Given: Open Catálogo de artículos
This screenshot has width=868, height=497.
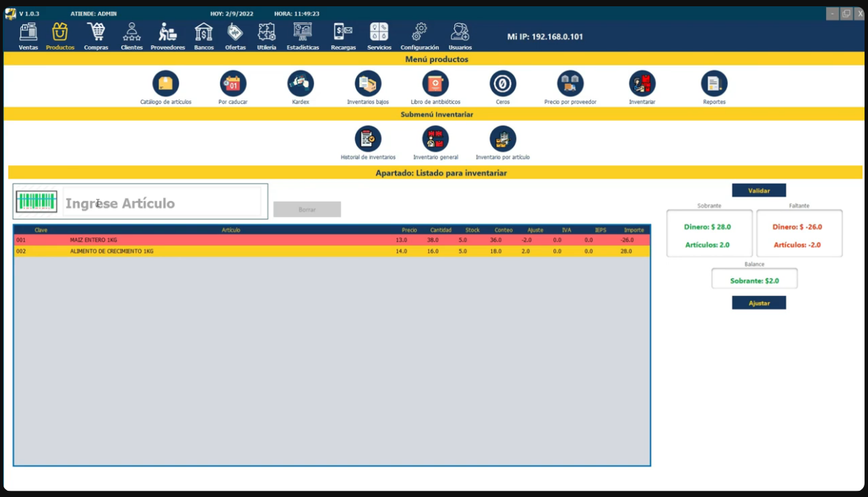Looking at the screenshot, I should 165,84.
